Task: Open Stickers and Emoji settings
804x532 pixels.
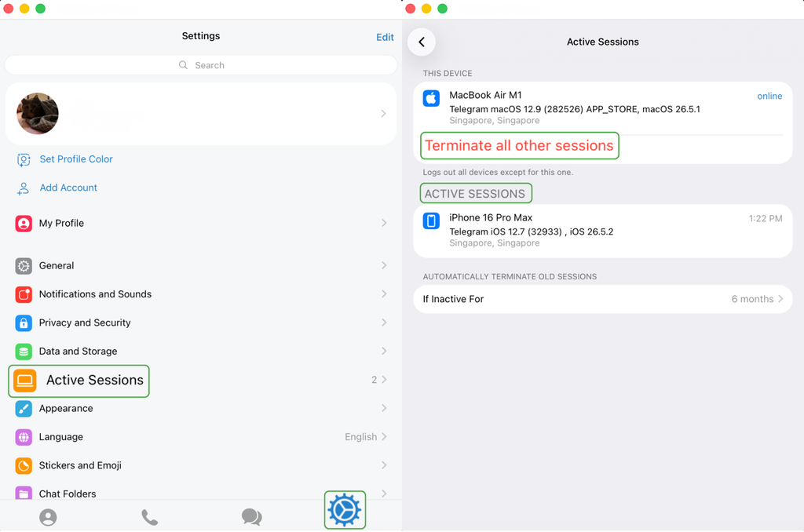Action: click(201, 465)
